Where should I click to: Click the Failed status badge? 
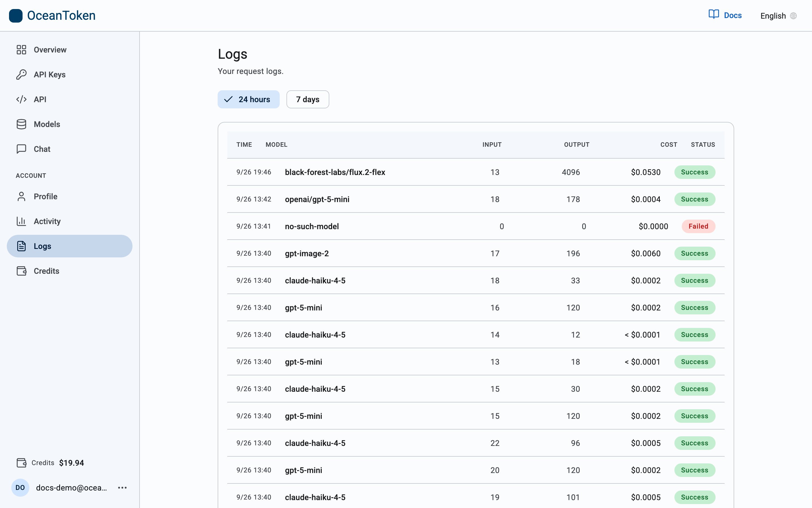[698, 226]
